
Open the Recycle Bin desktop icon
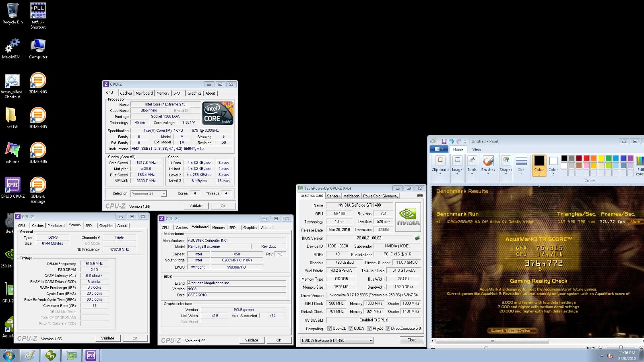(x=12, y=13)
